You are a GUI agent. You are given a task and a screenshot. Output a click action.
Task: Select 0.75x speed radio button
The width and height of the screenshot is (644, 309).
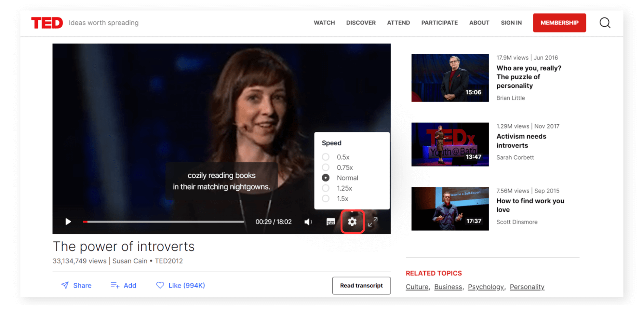326,168
